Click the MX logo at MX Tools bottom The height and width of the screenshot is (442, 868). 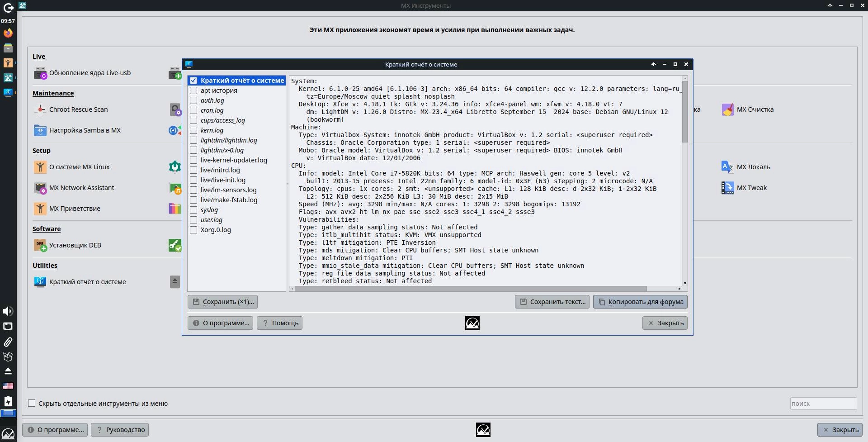tap(483, 430)
